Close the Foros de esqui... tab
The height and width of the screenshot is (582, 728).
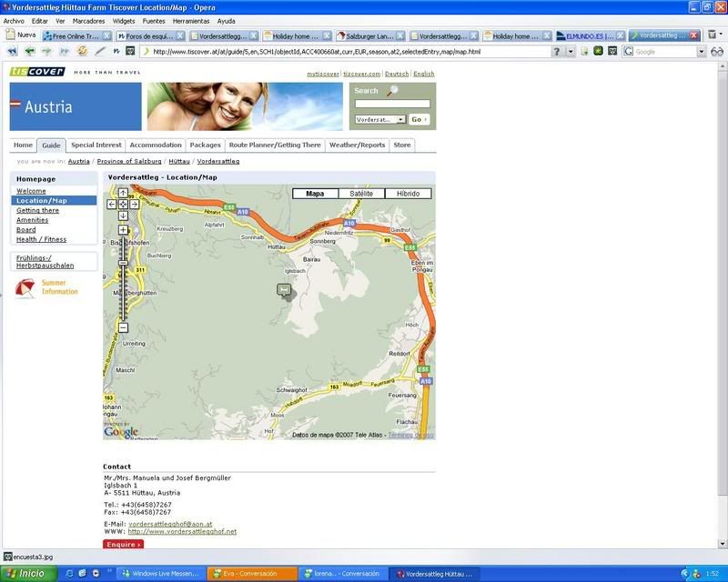coord(180,35)
